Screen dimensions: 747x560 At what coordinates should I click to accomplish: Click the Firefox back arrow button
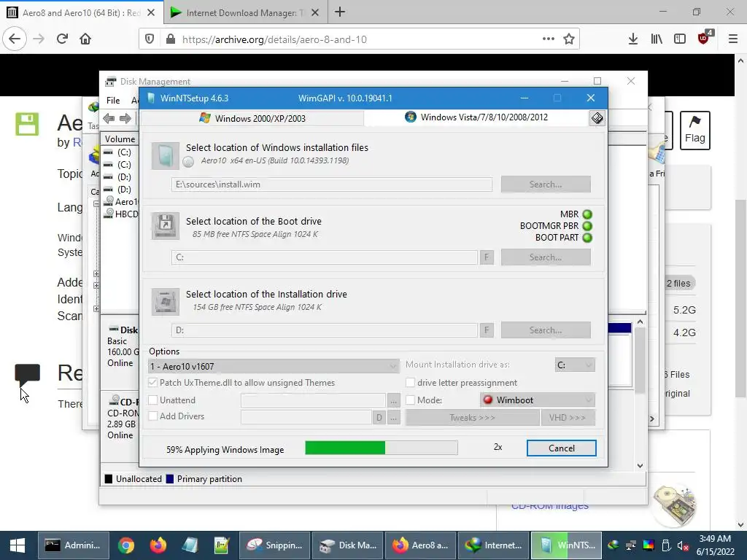point(15,39)
